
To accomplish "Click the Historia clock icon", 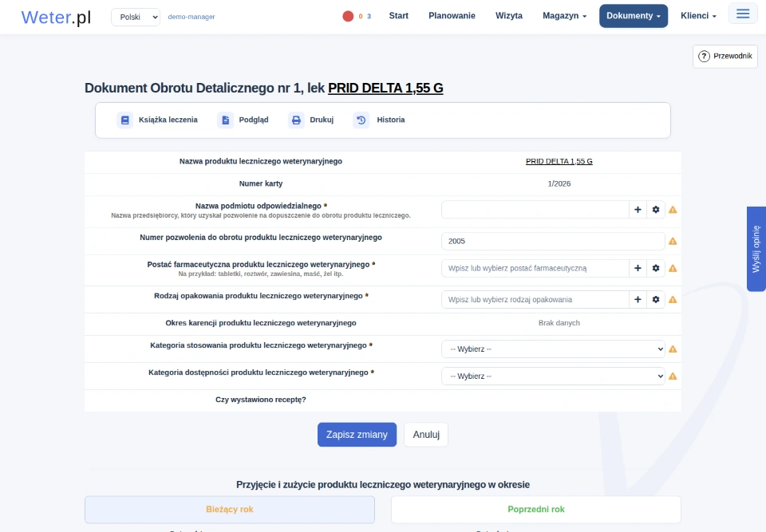I will 361,120.
